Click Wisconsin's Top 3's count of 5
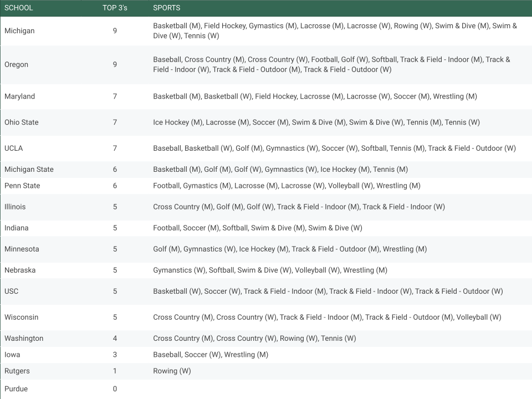Image resolution: width=532 pixels, height=399 pixels. point(115,317)
